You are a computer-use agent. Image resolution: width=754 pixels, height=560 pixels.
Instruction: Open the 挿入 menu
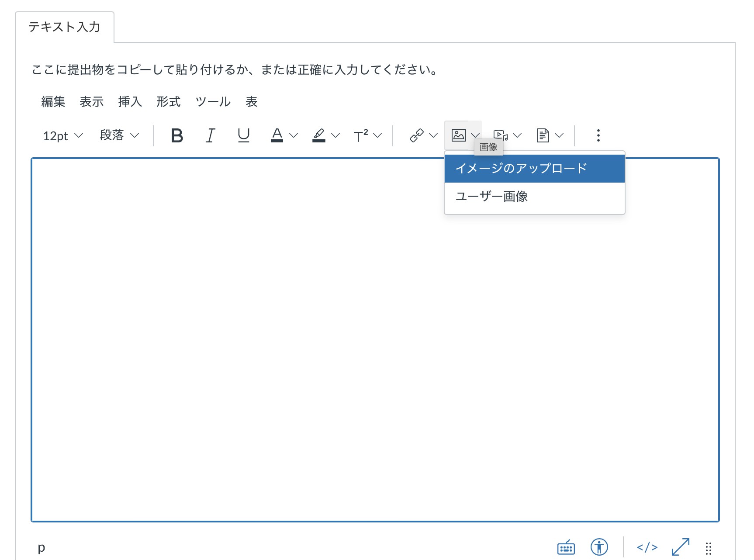[x=130, y=102]
